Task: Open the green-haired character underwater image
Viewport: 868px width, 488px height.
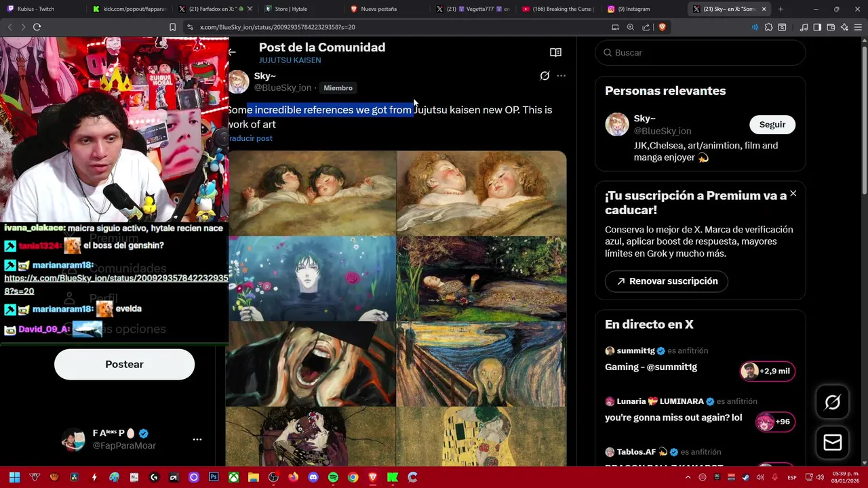Action: point(311,279)
